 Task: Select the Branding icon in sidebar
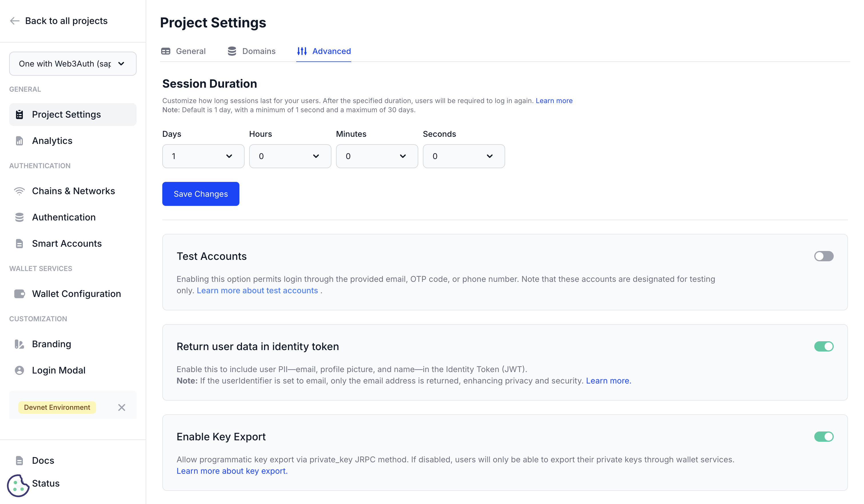pos(19,344)
